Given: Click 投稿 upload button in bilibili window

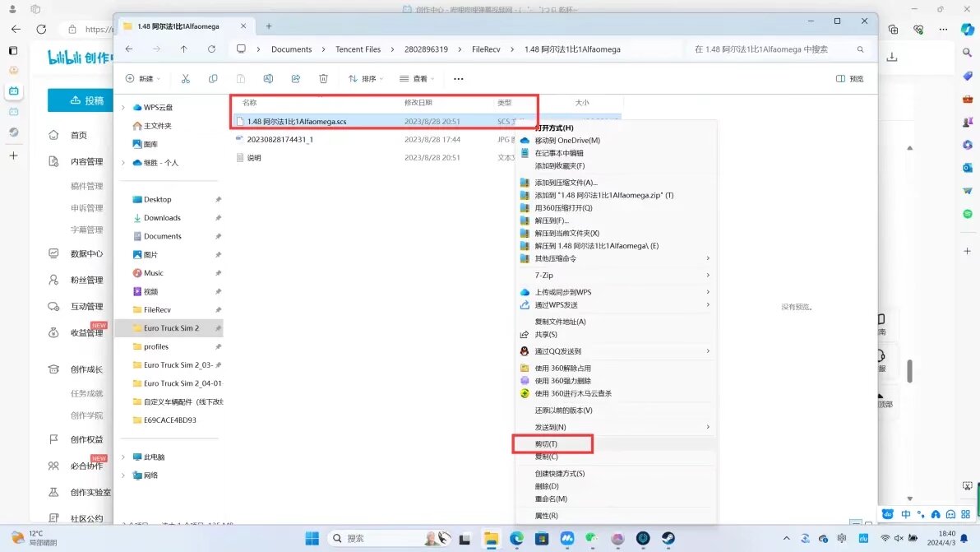Looking at the screenshot, I should tap(81, 100).
